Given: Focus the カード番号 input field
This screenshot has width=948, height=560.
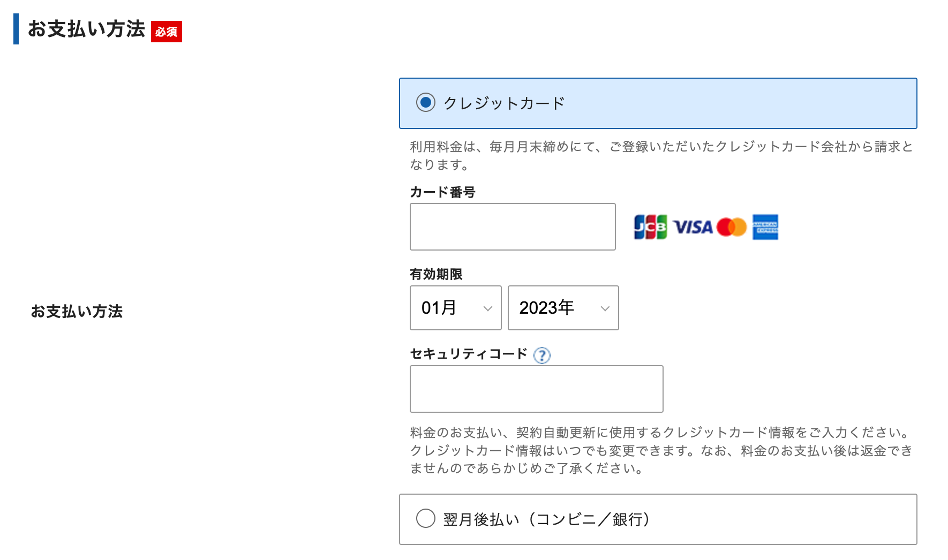Looking at the screenshot, I should pos(513,226).
